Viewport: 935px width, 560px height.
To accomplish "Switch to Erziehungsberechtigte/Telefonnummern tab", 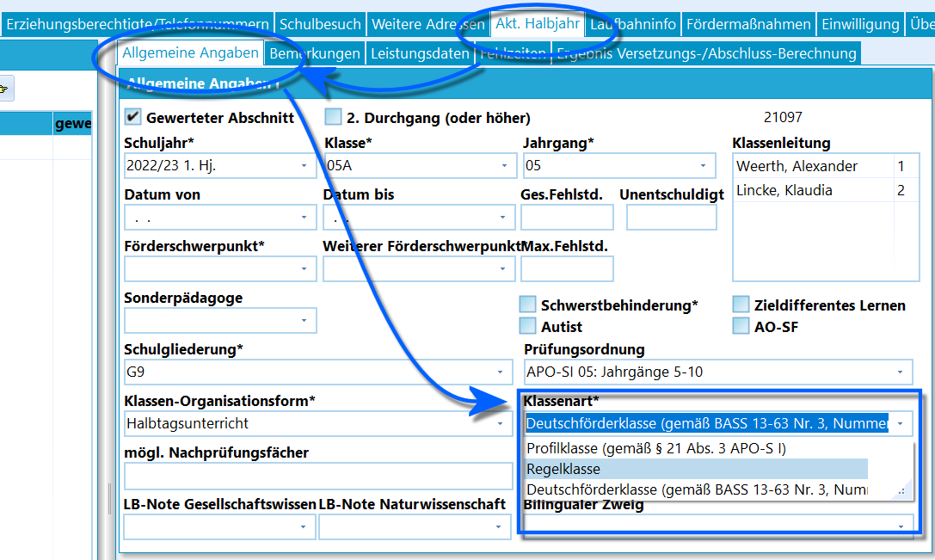I will [138, 24].
